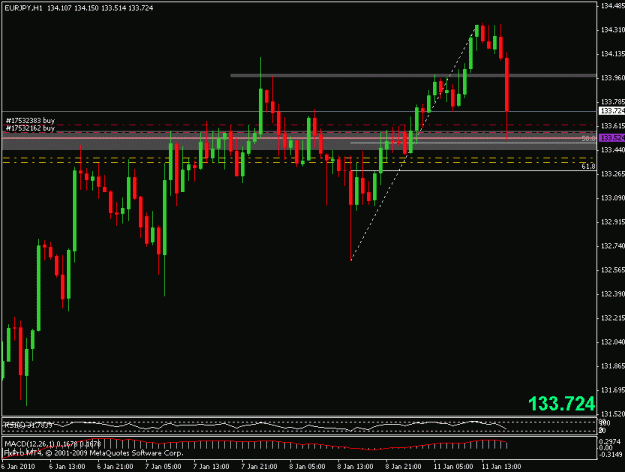The height and width of the screenshot is (472, 625).
Task: Click the 11 Jan 05:00 time label
Action: click(x=452, y=466)
